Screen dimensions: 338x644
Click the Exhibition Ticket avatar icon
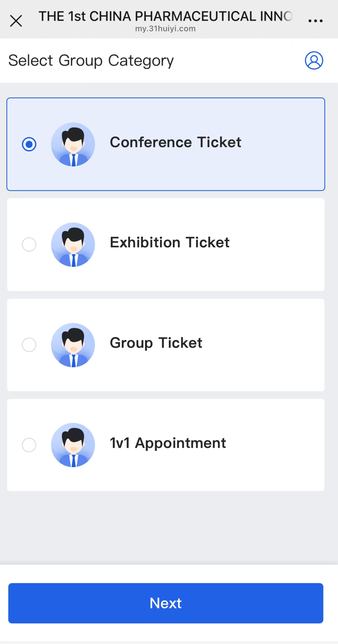(73, 245)
